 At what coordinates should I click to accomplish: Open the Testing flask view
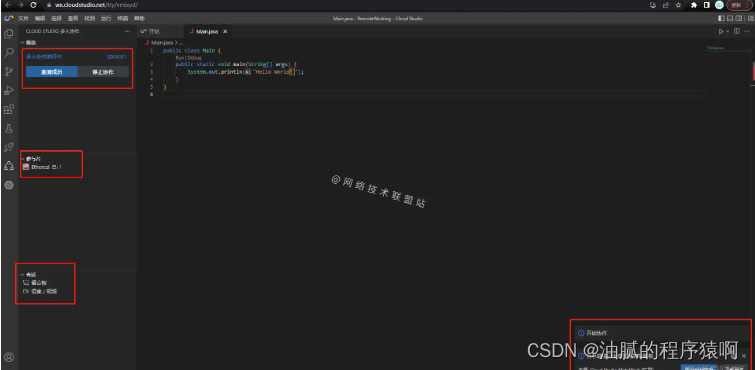pyautogui.click(x=9, y=129)
